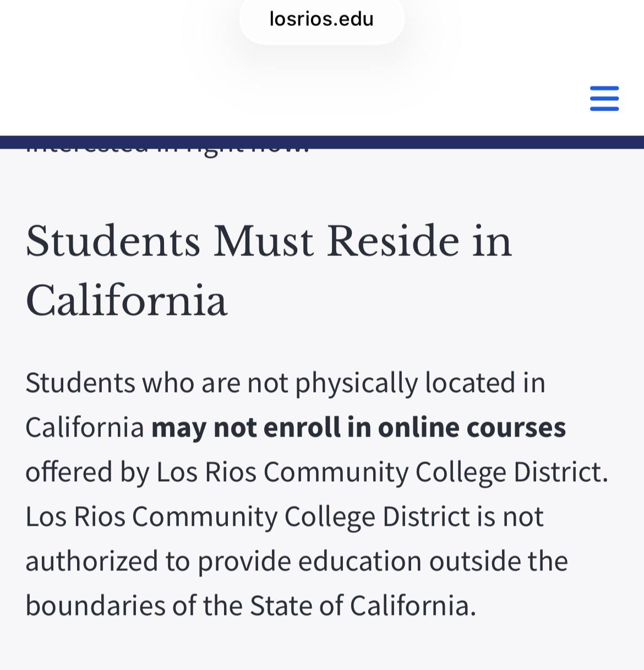Click the line starting "offered by Los Rios"

tap(317, 472)
